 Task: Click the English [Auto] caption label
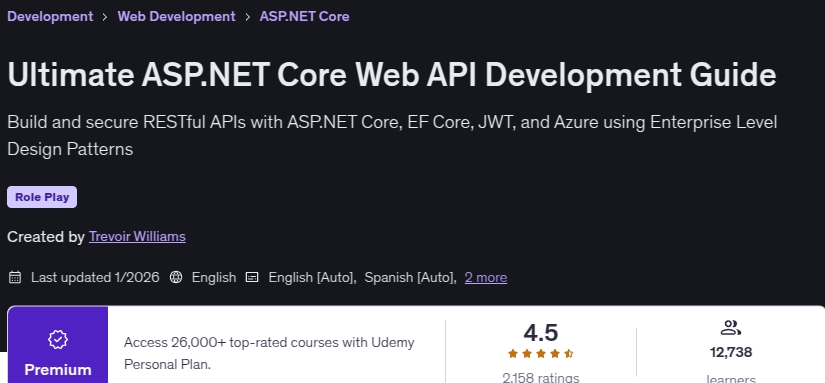312,277
